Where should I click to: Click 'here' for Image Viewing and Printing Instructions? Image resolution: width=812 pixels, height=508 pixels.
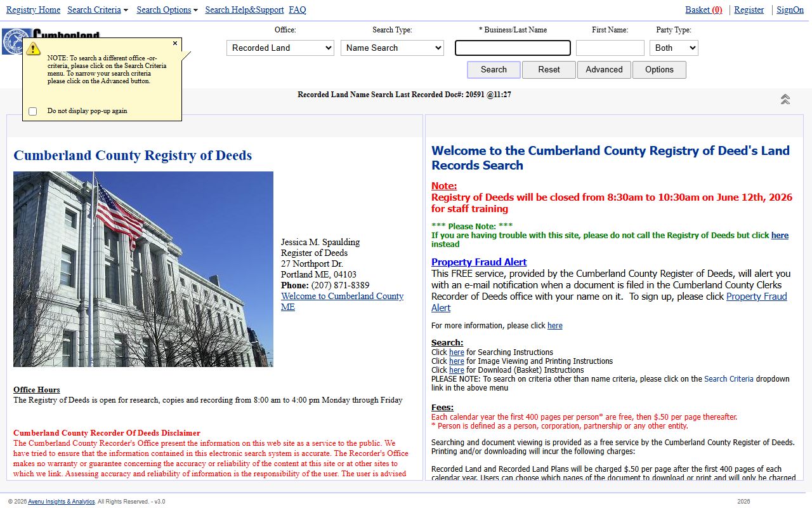pos(457,361)
